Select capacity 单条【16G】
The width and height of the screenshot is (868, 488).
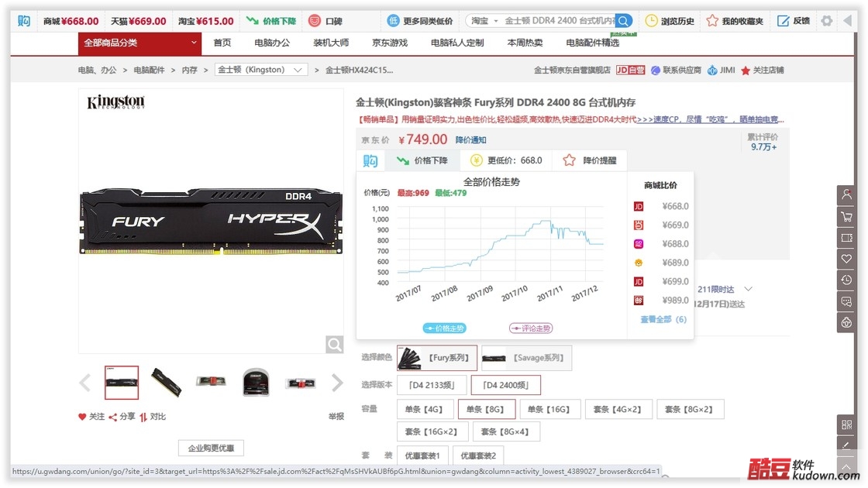pyautogui.click(x=550, y=410)
